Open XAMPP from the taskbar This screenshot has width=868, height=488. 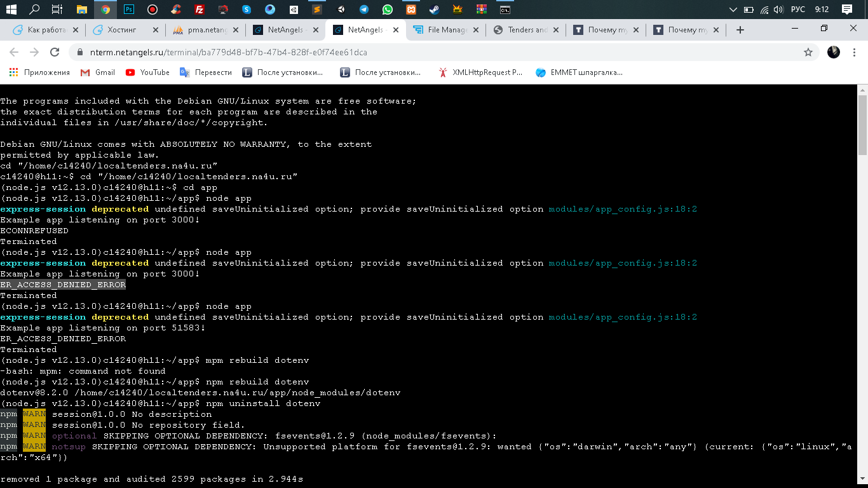point(411,10)
